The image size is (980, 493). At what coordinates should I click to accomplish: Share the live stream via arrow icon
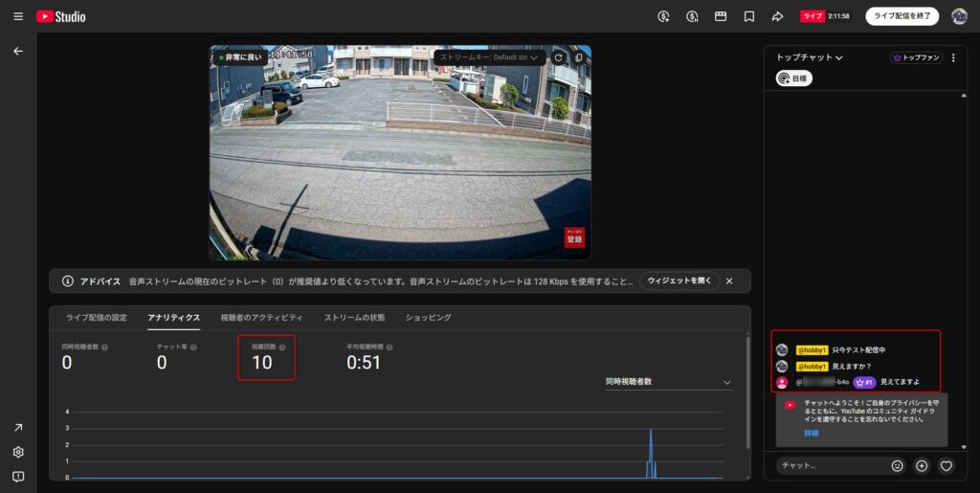777,16
